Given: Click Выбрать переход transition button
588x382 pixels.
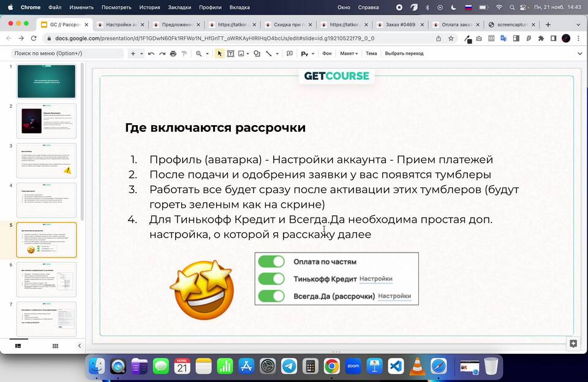Looking at the screenshot, I should [x=404, y=54].
